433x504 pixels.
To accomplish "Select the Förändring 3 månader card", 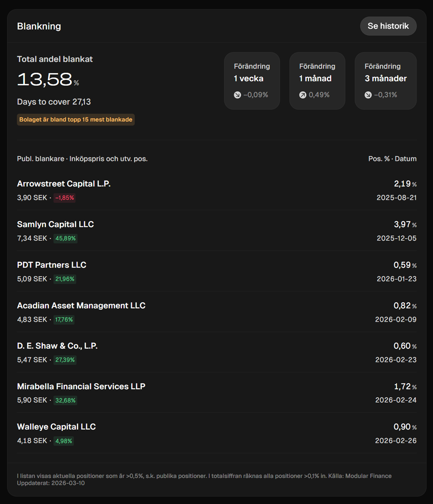I will pyautogui.click(x=386, y=81).
